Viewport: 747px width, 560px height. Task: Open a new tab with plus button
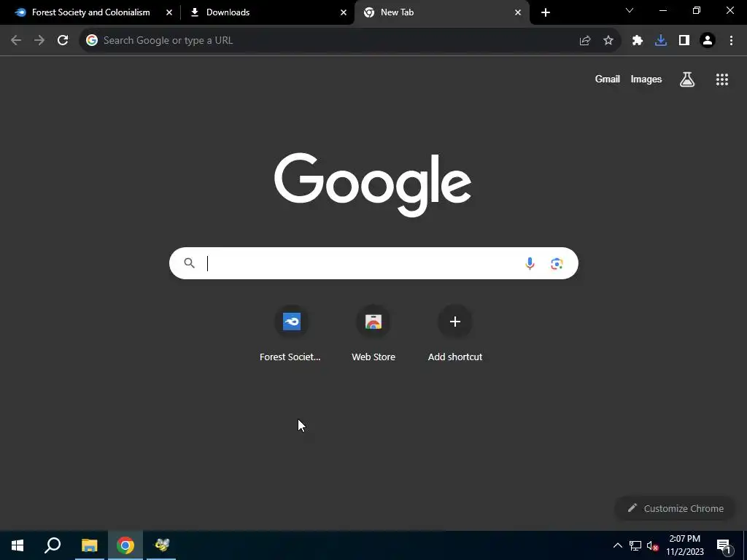pyautogui.click(x=546, y=12)
